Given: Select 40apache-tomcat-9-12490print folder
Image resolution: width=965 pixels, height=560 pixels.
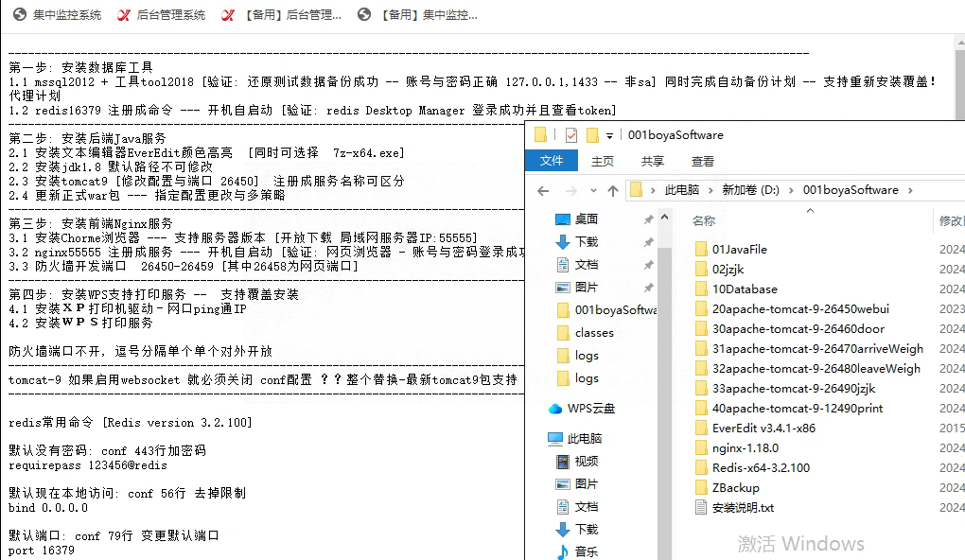Looking at the screenshot, I should point(789,409).
